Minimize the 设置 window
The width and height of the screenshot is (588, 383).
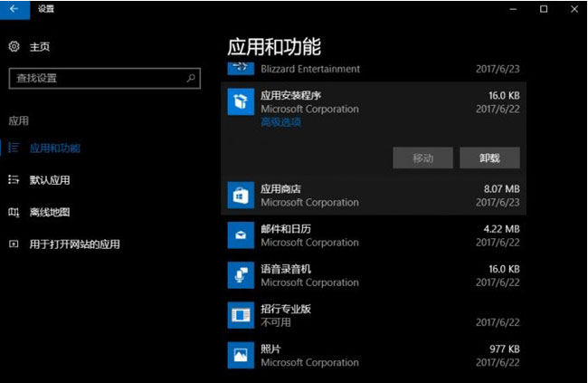click(x=513, y=9)
